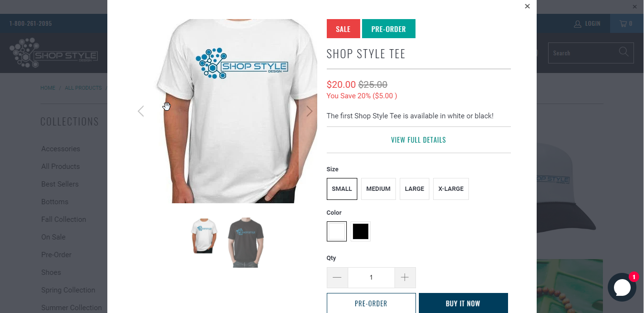Open View Full Details link
Screen dimensions: 644x313
click(418, 140)
